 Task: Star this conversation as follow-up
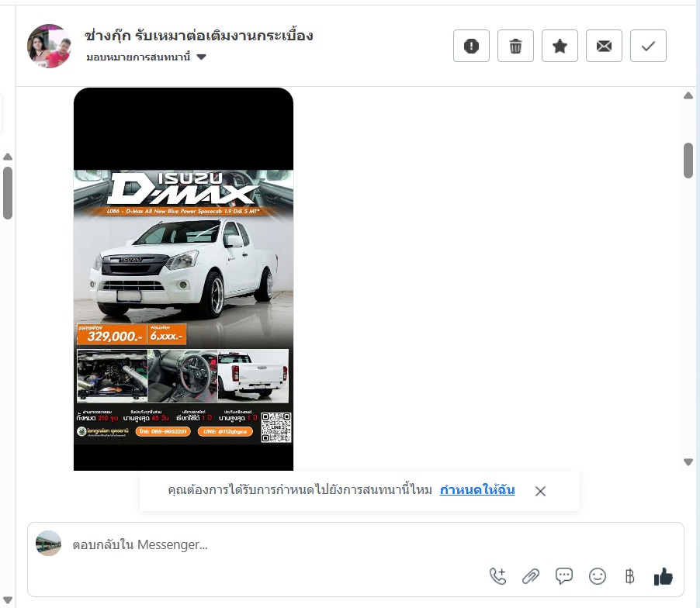point(560,46)
